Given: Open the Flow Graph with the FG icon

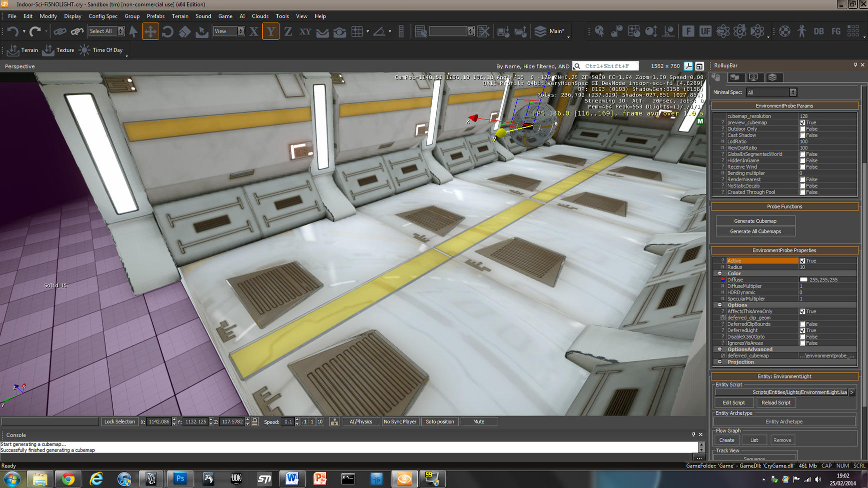Looking at the screenshot, I should click(835, 31).
